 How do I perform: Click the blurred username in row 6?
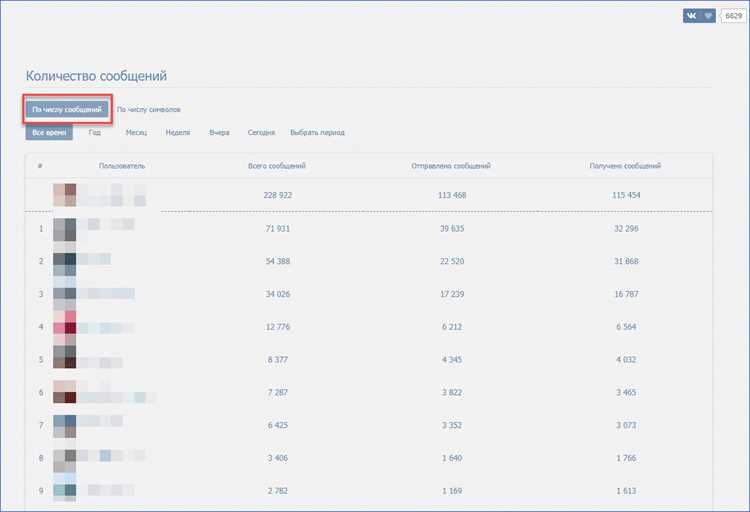(x=117, y=397)
